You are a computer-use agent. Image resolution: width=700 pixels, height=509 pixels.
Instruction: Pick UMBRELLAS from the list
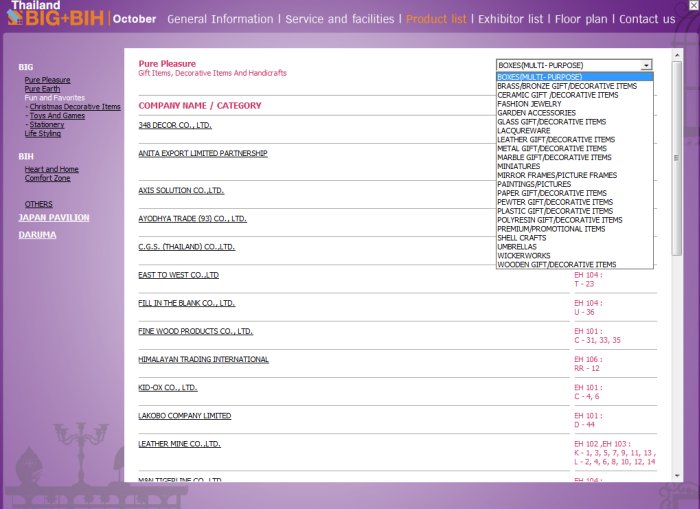tap(575, 247)
